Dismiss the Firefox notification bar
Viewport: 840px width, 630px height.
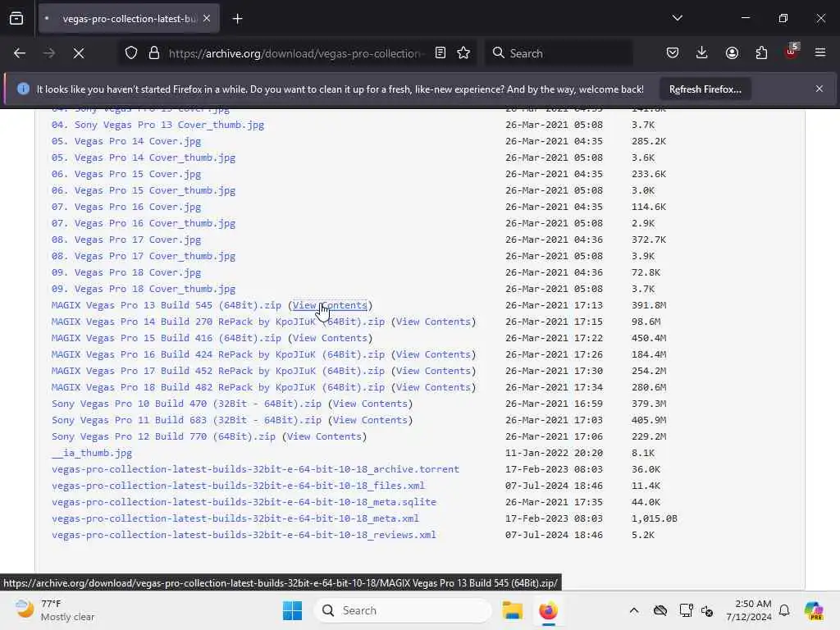coord(819,89)
